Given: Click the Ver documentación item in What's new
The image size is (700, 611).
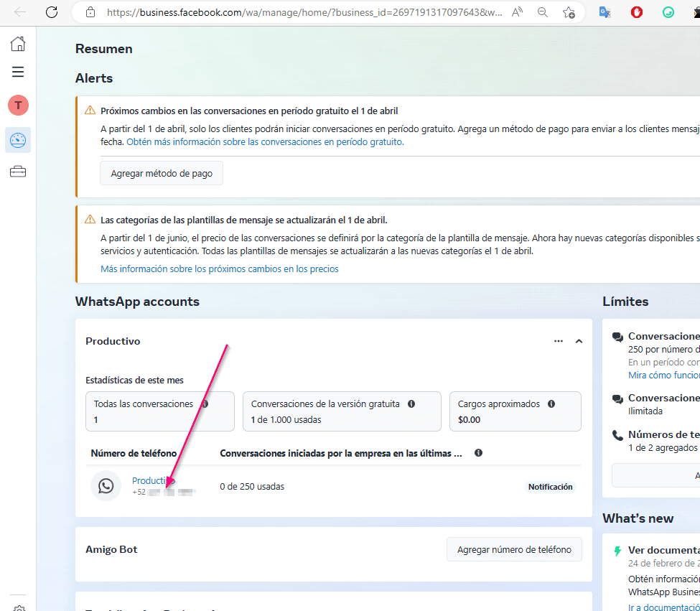Looking at the screenshot, I should point(664,550).
